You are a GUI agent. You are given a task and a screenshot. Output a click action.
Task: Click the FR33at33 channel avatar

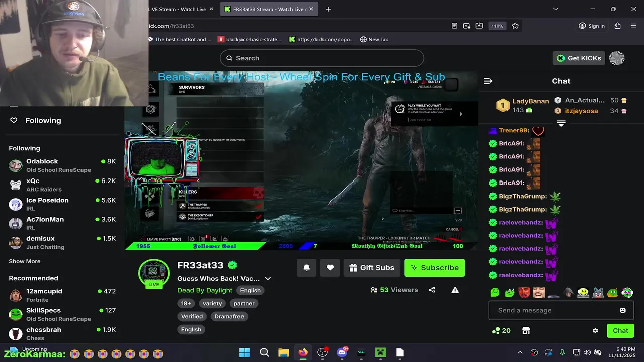coord(153,272)
